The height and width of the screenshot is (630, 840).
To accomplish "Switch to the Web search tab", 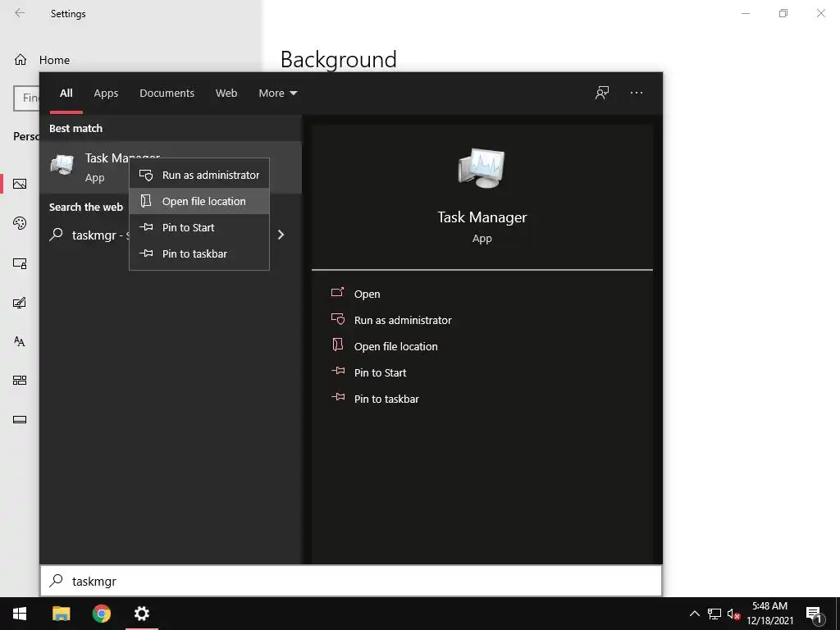I will click(x=226, y=94).
